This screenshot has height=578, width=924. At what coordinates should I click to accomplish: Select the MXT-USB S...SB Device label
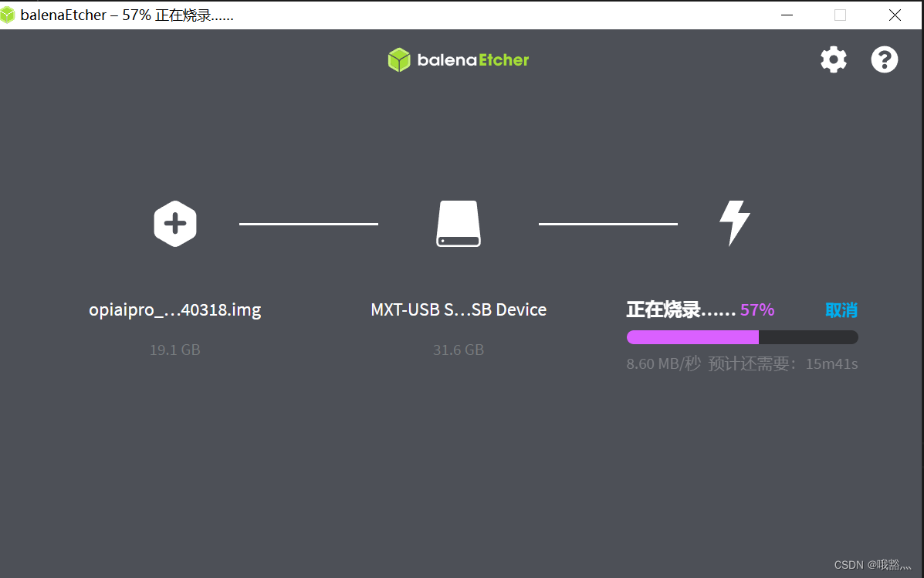(x=459, y=310)
